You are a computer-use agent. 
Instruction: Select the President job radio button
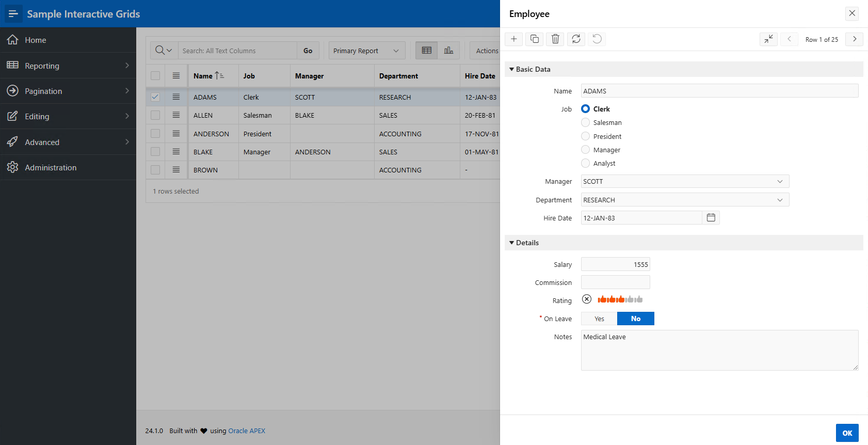coord(585,136)
